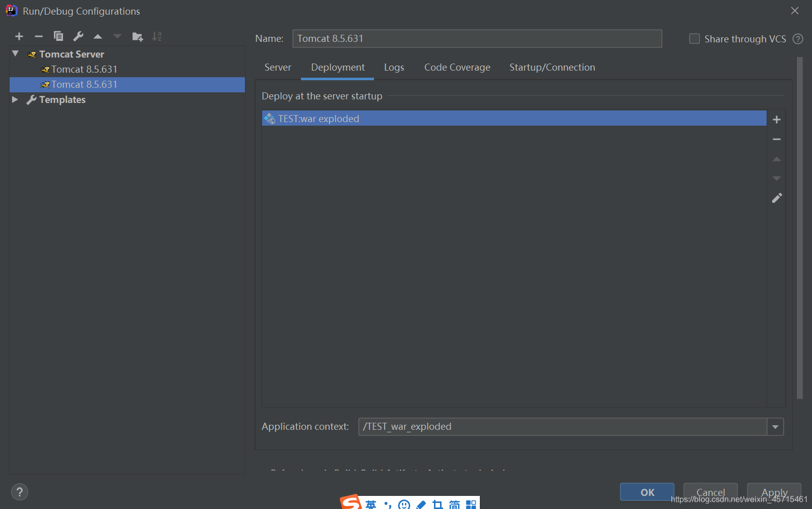
Task: Collapse the Tomcat Server tree node
Action: point(16,53)
